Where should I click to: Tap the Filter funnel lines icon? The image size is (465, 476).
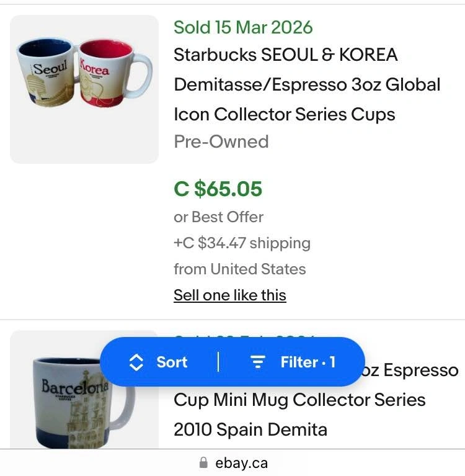click(x=257, y=362)
